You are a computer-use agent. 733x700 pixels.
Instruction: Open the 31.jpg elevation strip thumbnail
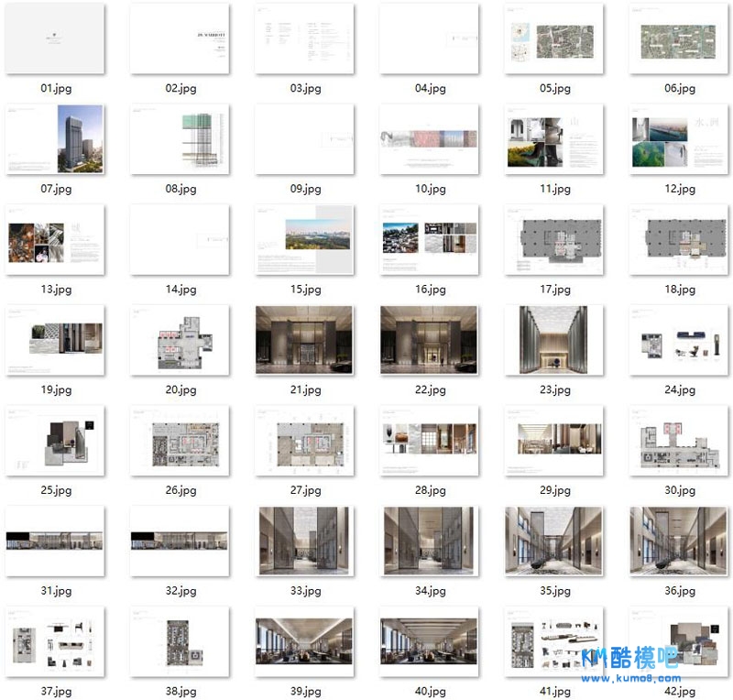55,541
